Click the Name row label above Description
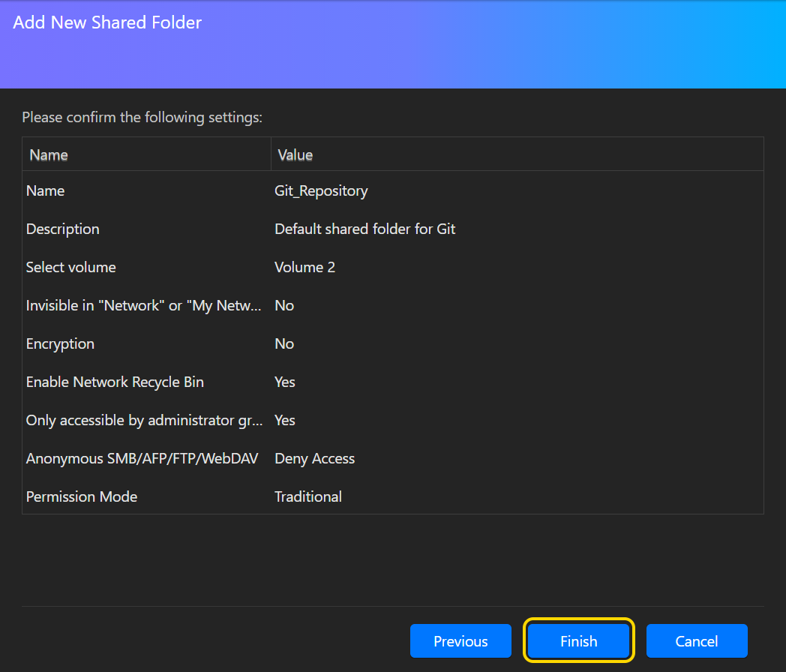The width and height of the screenshot is (786, 672). (45, 191)
